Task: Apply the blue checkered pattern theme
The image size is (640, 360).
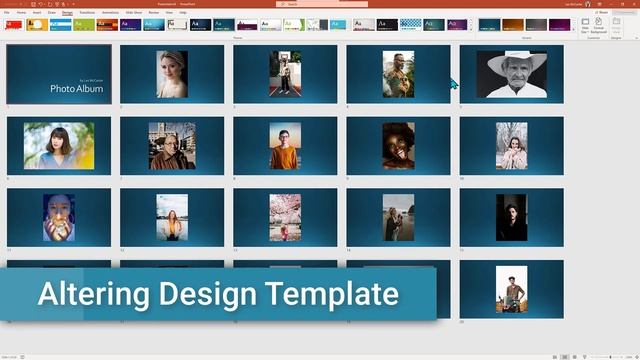Action: pos(411,25)
